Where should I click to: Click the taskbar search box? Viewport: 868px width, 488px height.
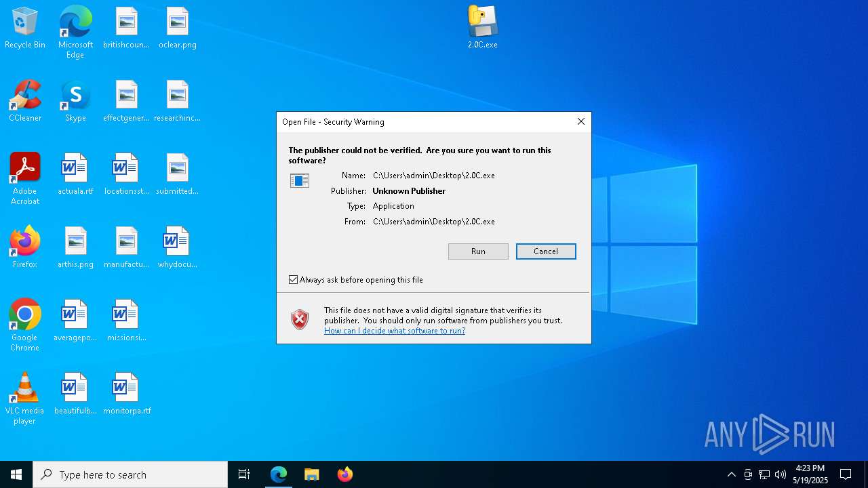coord(130,474)
